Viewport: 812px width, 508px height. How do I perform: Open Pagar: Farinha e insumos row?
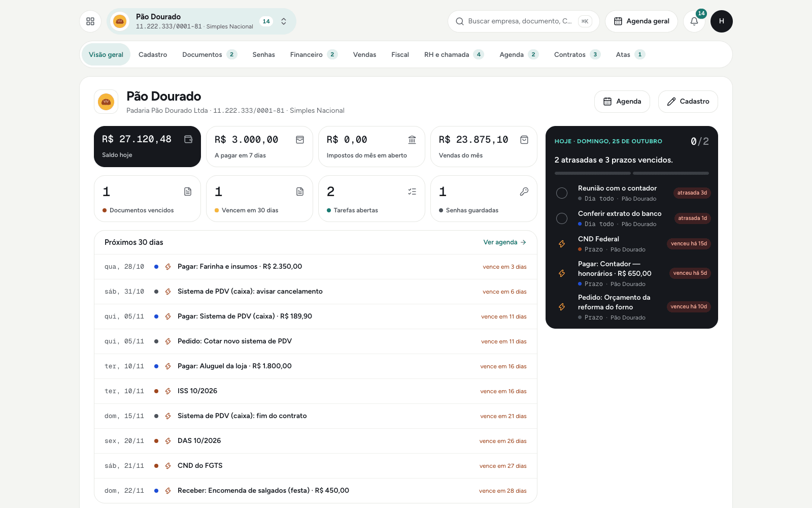click(316, 267)
